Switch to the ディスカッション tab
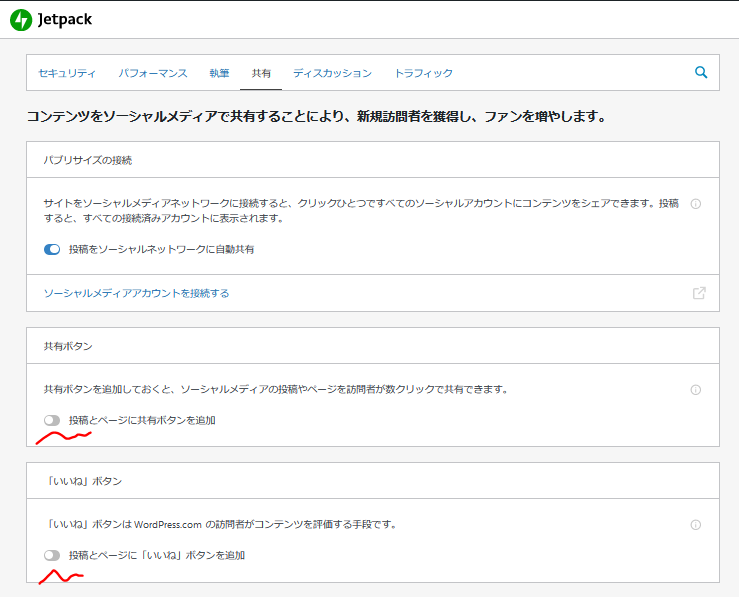Image resolution: width=739 pixels, height=597 pixels. pos(332,73)
